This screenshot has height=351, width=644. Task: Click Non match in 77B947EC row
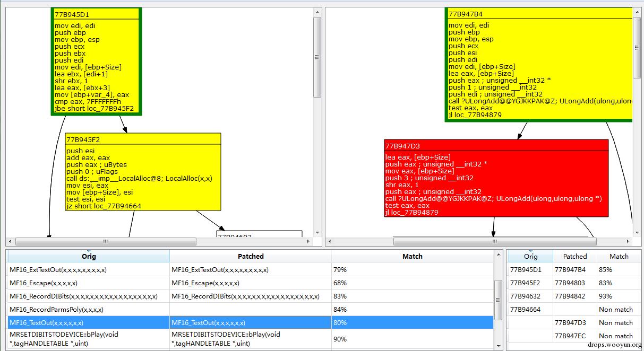click(619, 336)
